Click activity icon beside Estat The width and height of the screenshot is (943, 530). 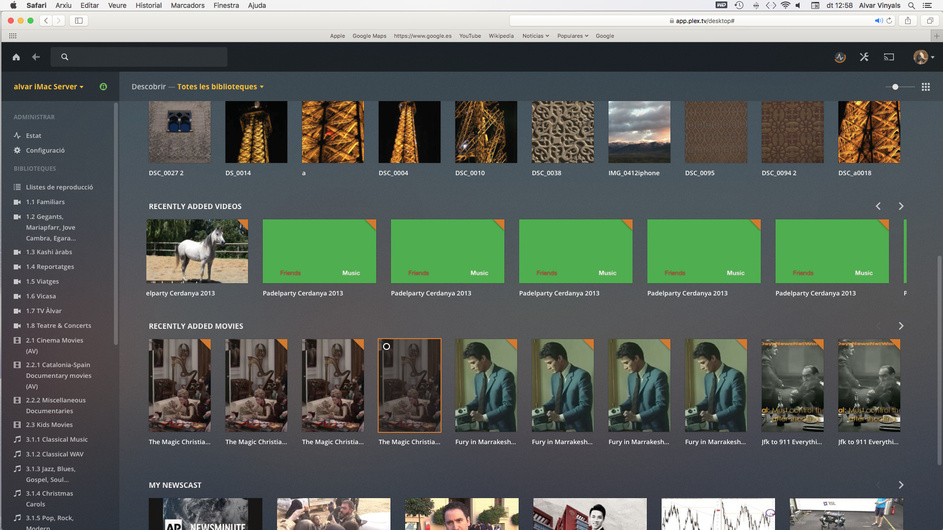pyautogui.click(x=17, y=136)
